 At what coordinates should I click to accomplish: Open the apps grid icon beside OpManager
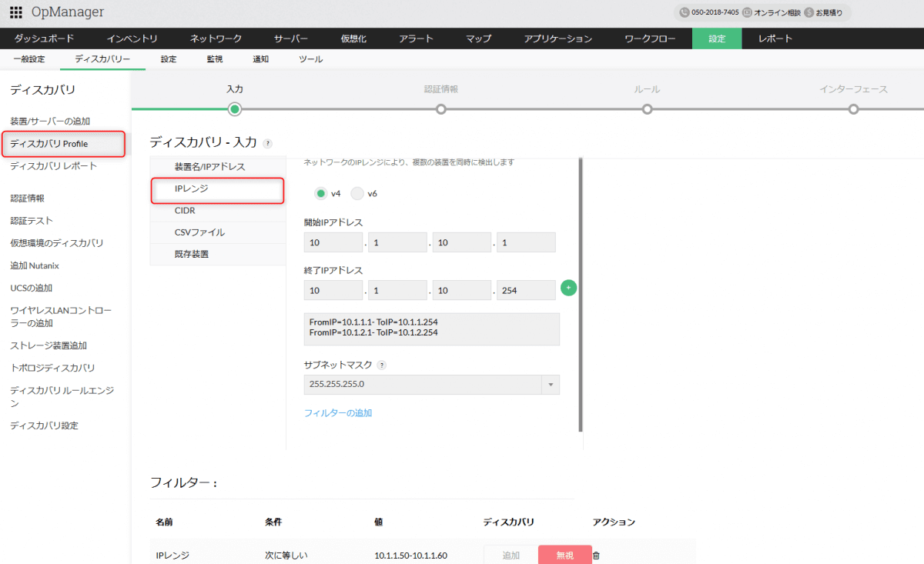pyautogui.click(x=15, y=12)
